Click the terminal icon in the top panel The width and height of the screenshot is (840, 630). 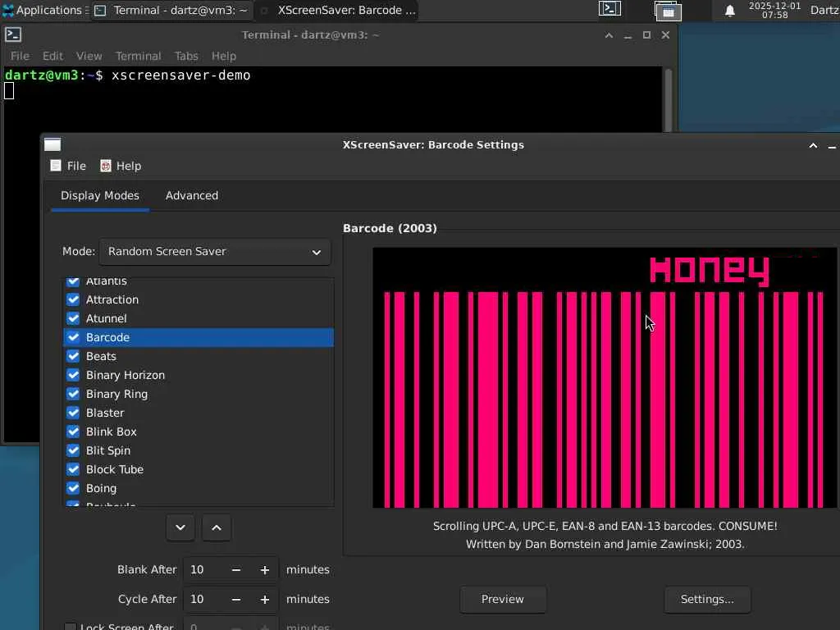[609, 10]
